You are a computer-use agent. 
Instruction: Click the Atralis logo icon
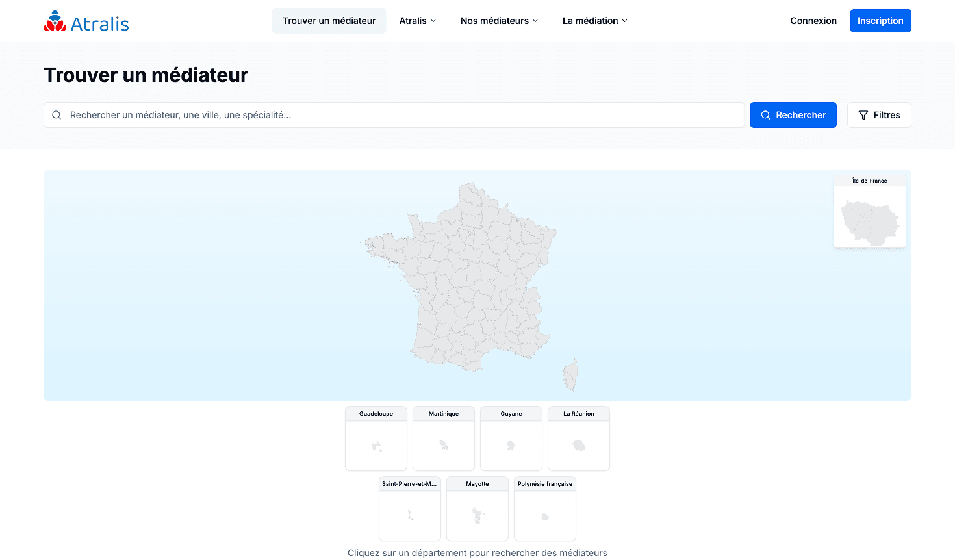(55, 21)
